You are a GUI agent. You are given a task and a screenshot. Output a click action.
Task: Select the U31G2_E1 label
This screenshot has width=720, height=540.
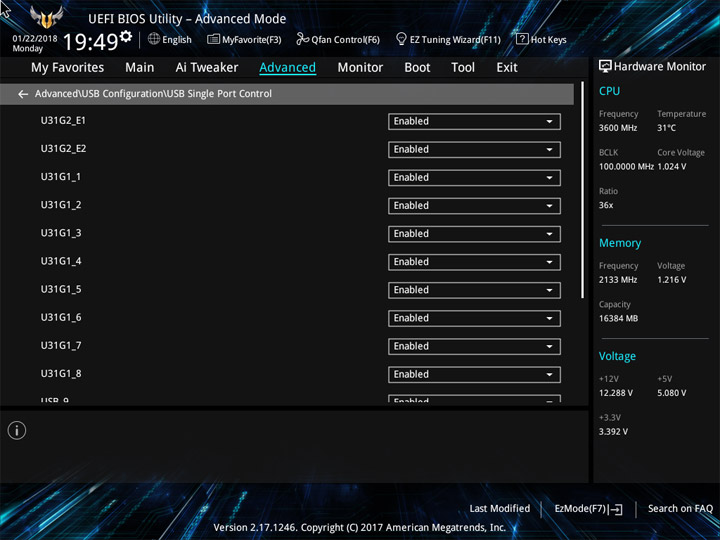[63, 121]
